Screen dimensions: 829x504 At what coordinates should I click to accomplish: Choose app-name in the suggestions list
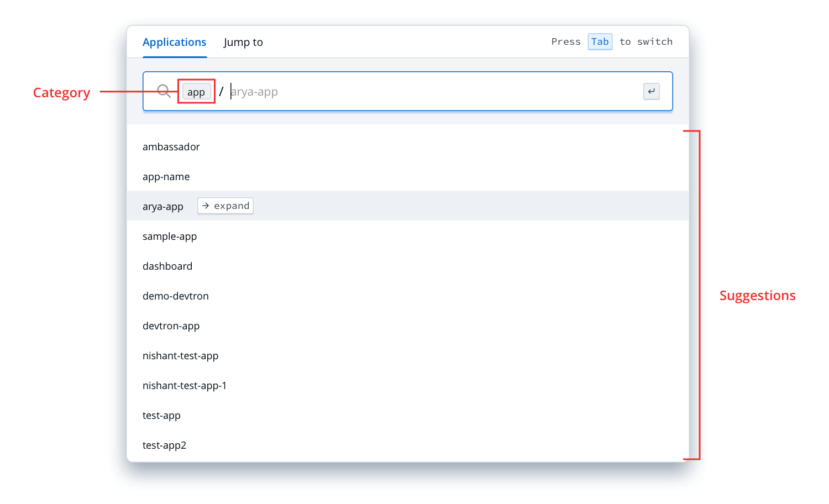click(x=166, y=177)
